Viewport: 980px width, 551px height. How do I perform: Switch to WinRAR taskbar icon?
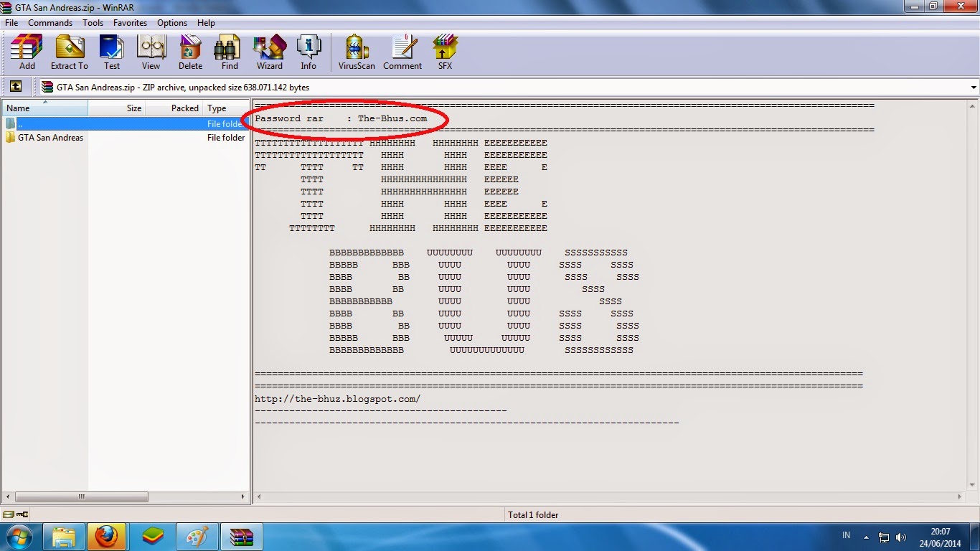click(241, 537)
